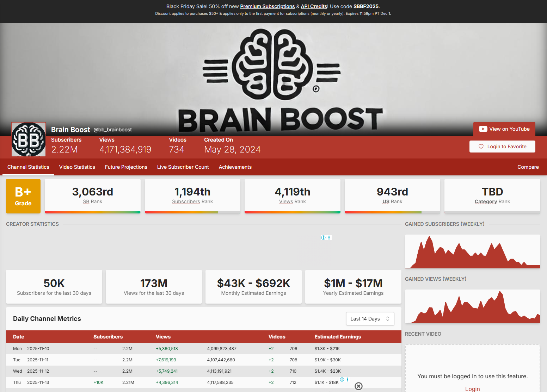This screenshot has width=547, height=392.
Task: Open the API Credits link
Action: [314, 6]
